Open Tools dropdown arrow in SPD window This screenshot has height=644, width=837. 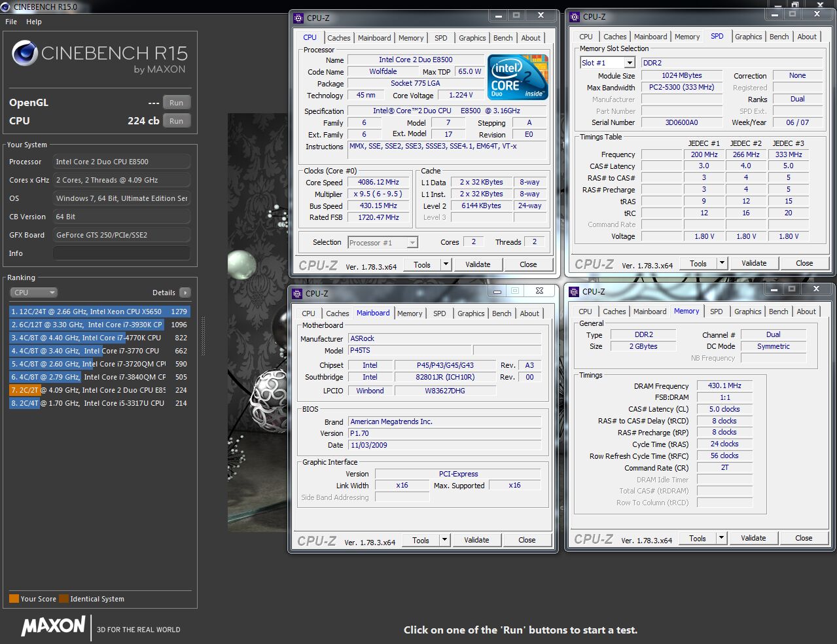[x=722, y=263]
